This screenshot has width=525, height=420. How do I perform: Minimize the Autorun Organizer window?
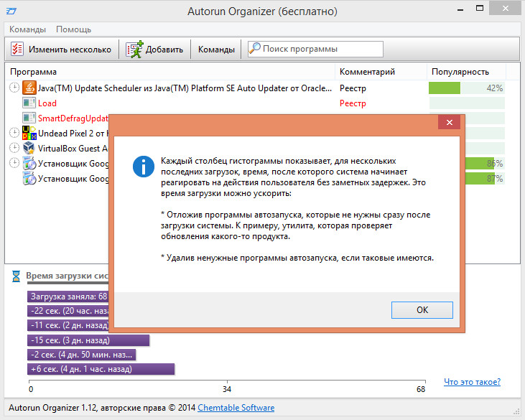(460, 10)
